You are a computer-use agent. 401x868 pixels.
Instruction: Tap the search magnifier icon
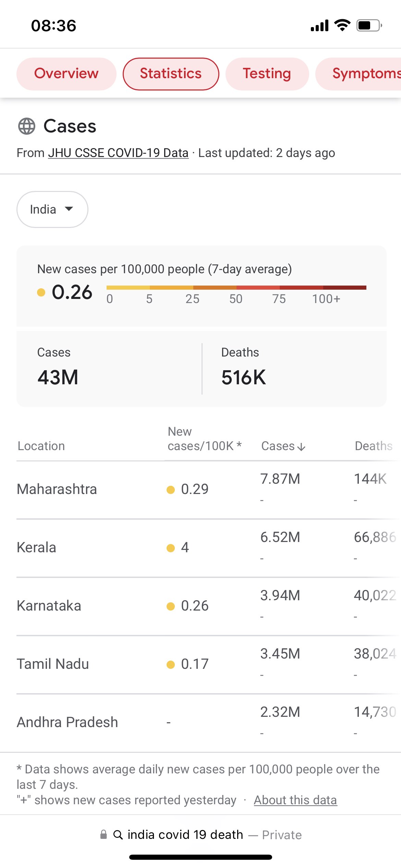click(118, 835)
